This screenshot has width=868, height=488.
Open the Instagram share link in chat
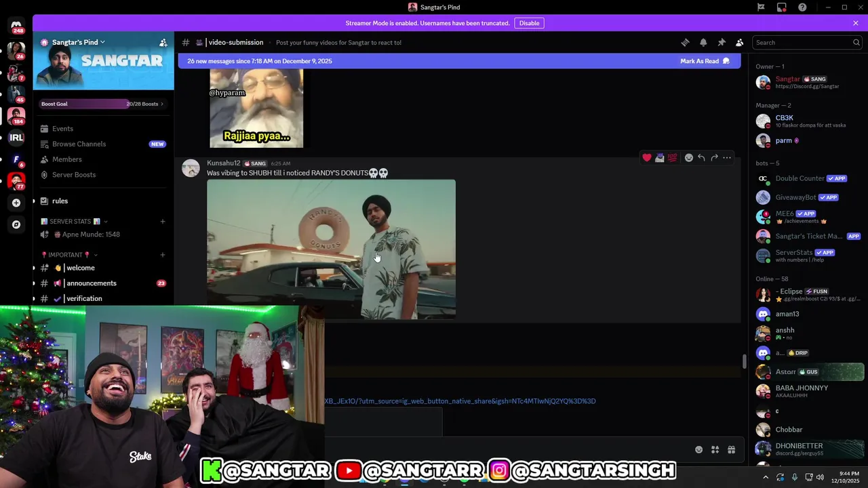tap(460, 401)
